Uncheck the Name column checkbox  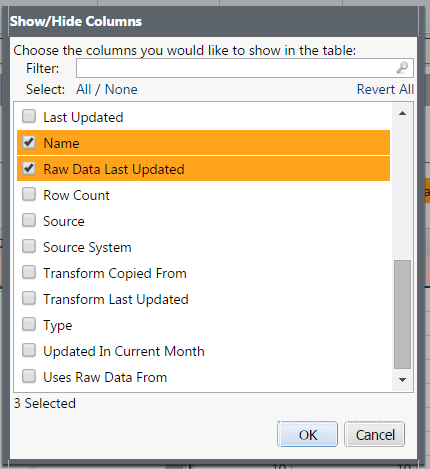pos(29,143)
